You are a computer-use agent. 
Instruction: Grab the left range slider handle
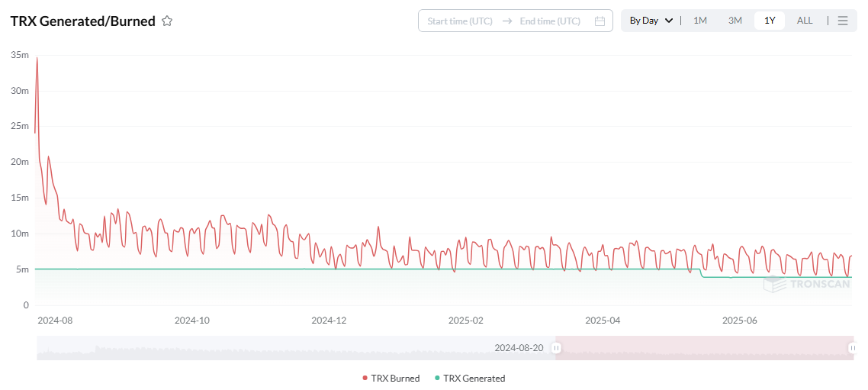tap(556, 348)
